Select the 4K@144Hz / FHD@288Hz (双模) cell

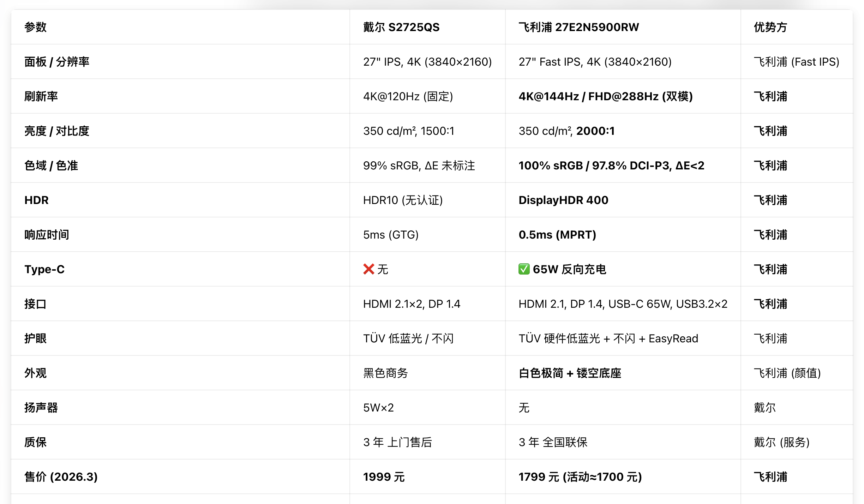[x=605, y=96]
